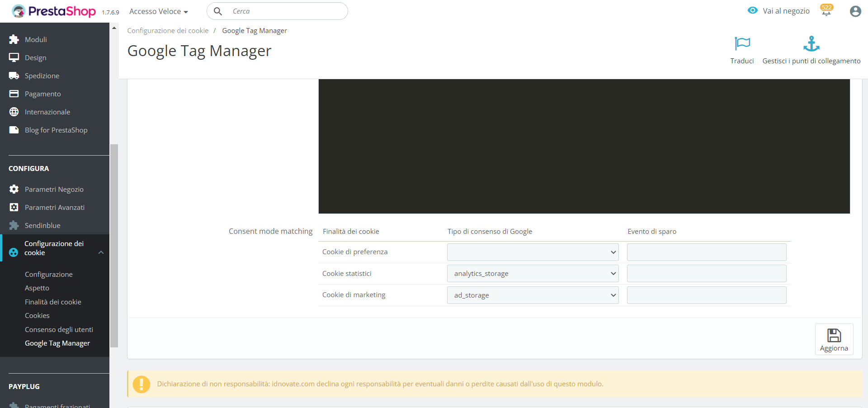The image size is (868, 408).
Task: Click the Google Tag Manager page title
Action: [199, 51]
